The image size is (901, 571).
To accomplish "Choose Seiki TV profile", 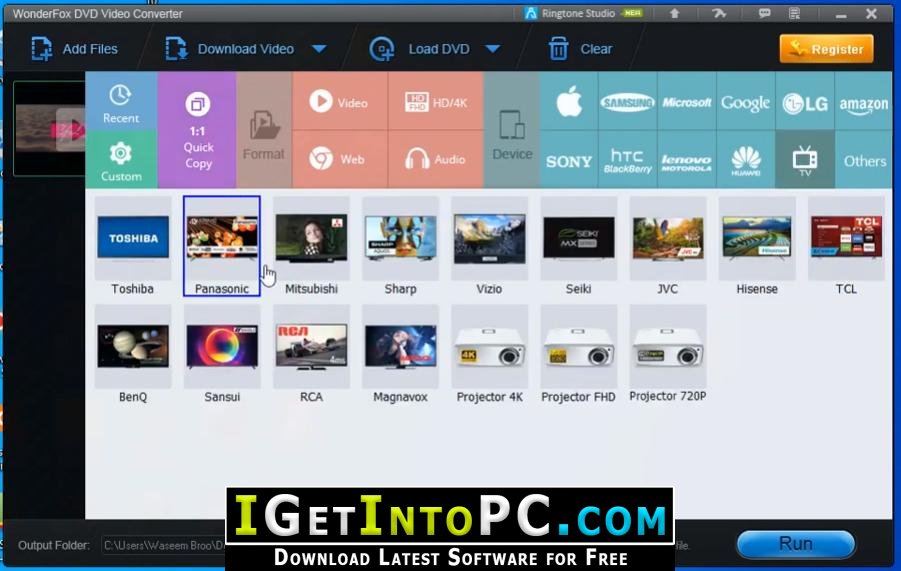I will (x=579, y=246).
